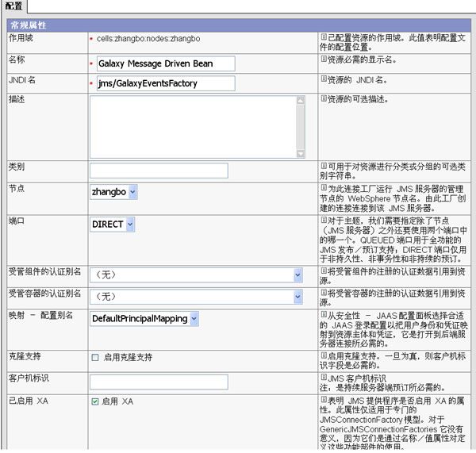Click the info icon in 已启用 XA description
The height and width of the screenshot is (453, 476).
pos(324,400)
